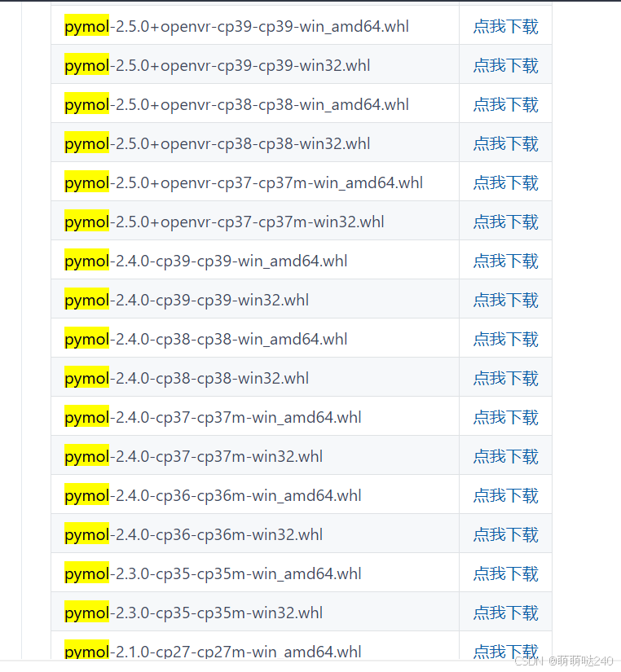Download pymol-2.5.0+openvr-cp39-cp39-win32.whl via its 点我下载 link

pos(505,66)
